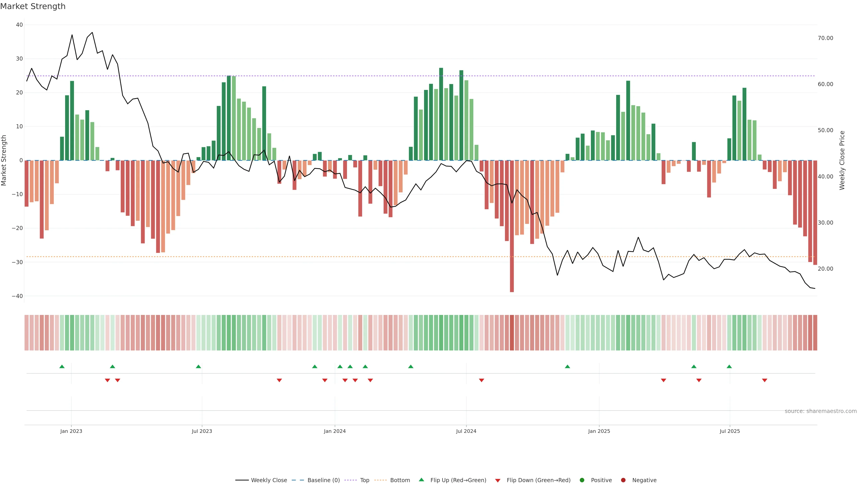Click the rightmost green Flip Up triangle marker

click(x=729, y=366)
